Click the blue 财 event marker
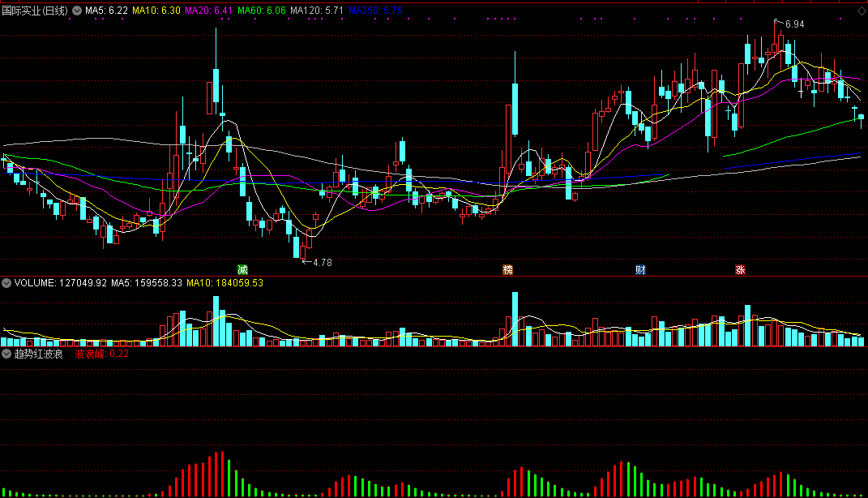This screenshot has height=498, width=868. pyautogui.click(x=640, y=270)
